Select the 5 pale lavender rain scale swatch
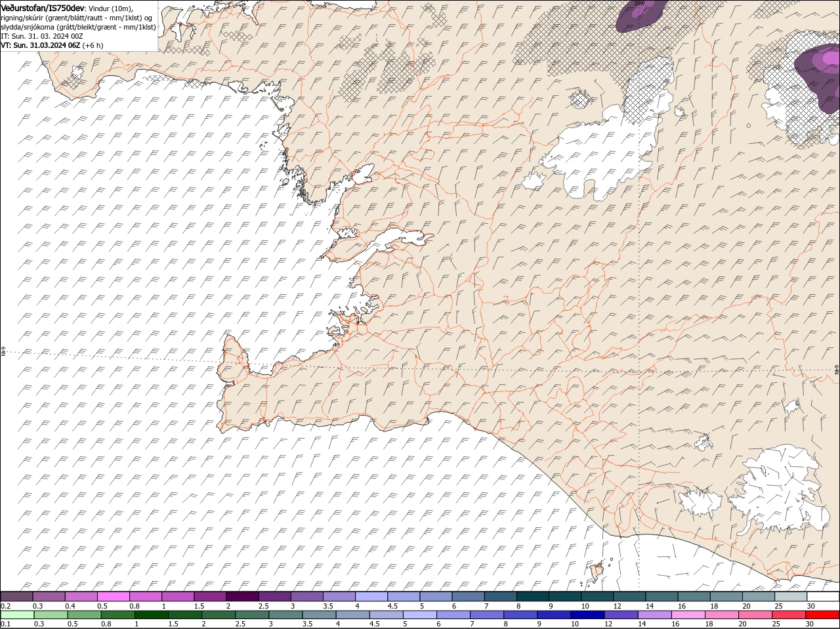The width and height of the screenshot is (840, 629). coord(421,615)
